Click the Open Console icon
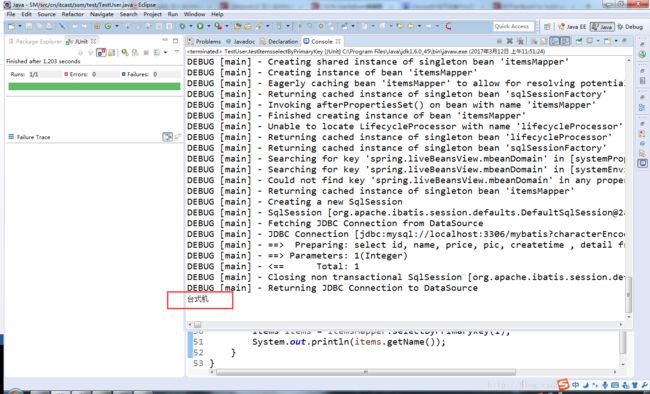The width and height of the screenshot is (650, 394). pyautogui.click(x=607, y=41)
